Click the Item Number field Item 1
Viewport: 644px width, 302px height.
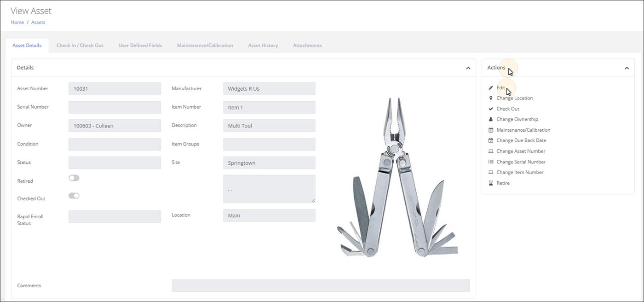(x=270, y=107)
